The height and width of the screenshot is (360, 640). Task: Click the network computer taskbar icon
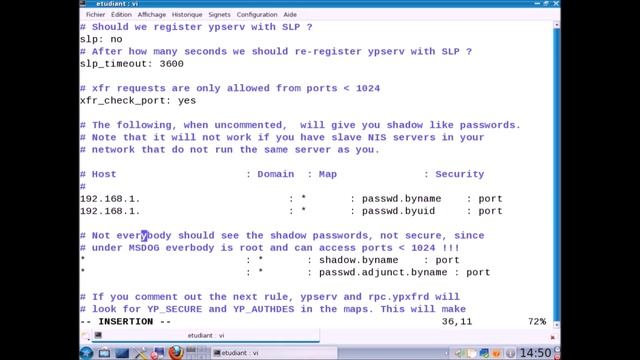click(158, 353)
